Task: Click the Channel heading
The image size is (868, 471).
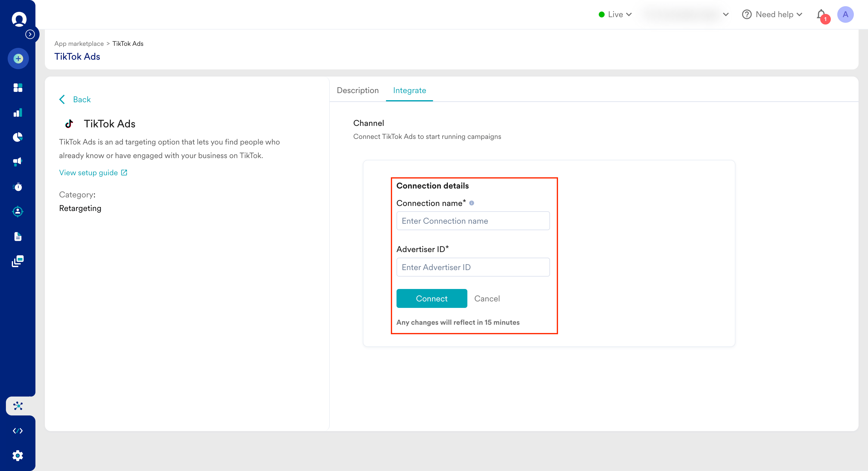Action: tap(369, 123)
